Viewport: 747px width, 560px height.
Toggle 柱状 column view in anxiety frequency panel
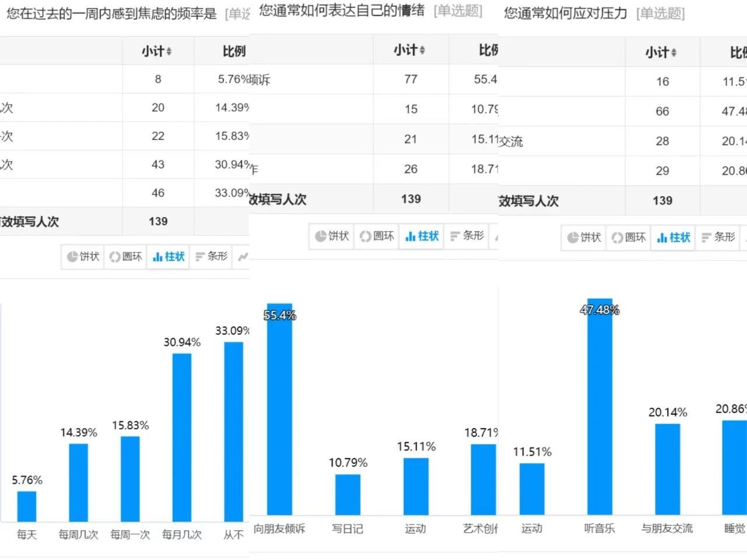point(169,257)
